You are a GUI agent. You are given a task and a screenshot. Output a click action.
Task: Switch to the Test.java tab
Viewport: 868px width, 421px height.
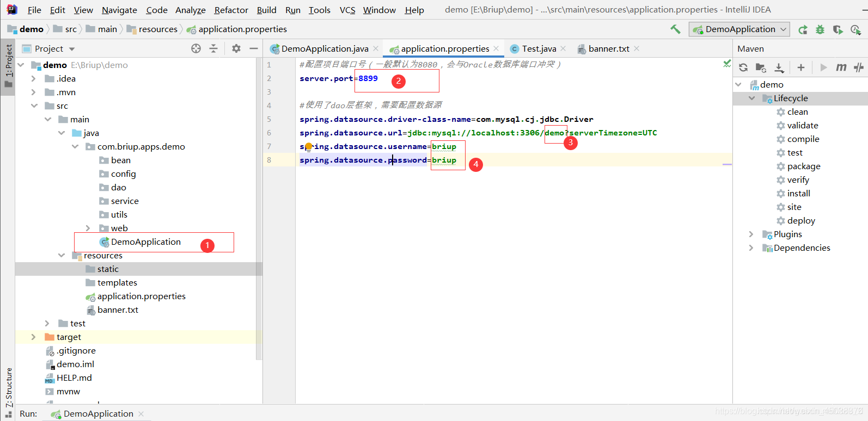(x=539, y=48)
